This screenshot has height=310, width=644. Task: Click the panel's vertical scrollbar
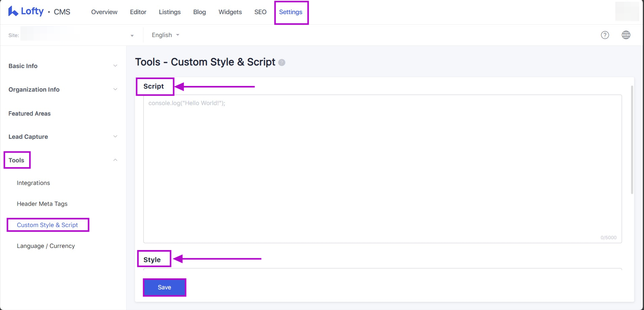point(632,140)
